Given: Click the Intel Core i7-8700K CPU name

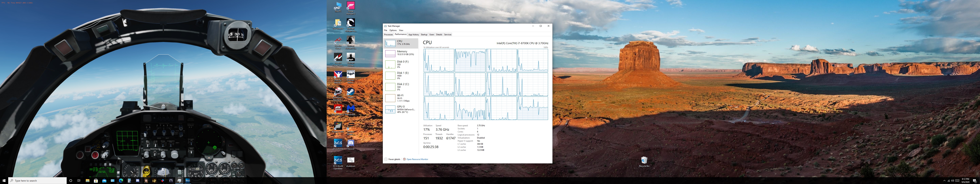Looking at the screenshot, I should (x=522, y=43).
